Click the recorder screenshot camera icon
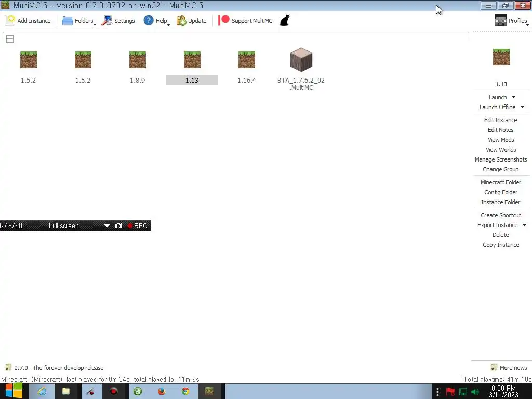 (x=118, y=225)
